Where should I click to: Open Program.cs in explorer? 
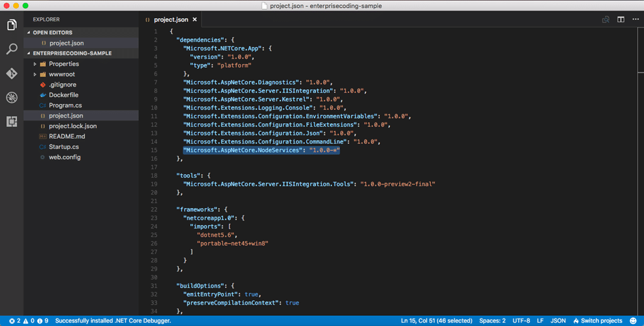65,106
